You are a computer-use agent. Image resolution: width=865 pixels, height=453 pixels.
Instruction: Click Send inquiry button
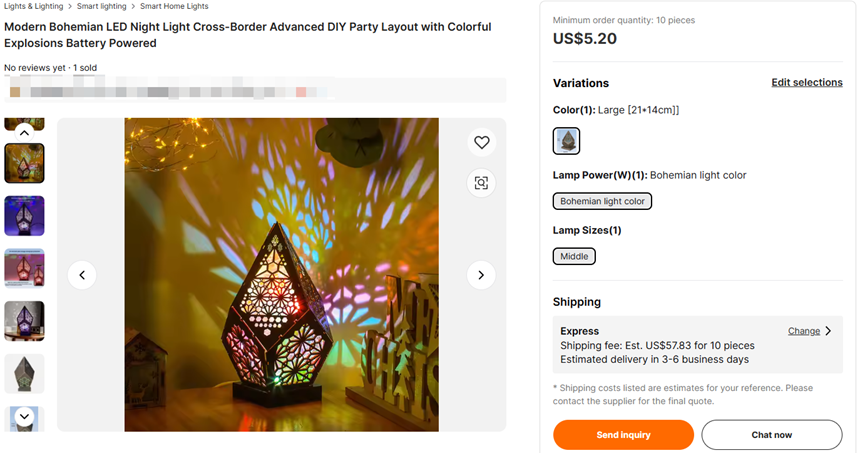click(623, 435)
